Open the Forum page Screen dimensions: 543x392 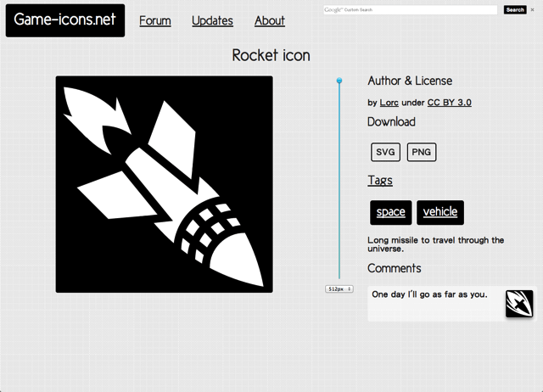154,21
